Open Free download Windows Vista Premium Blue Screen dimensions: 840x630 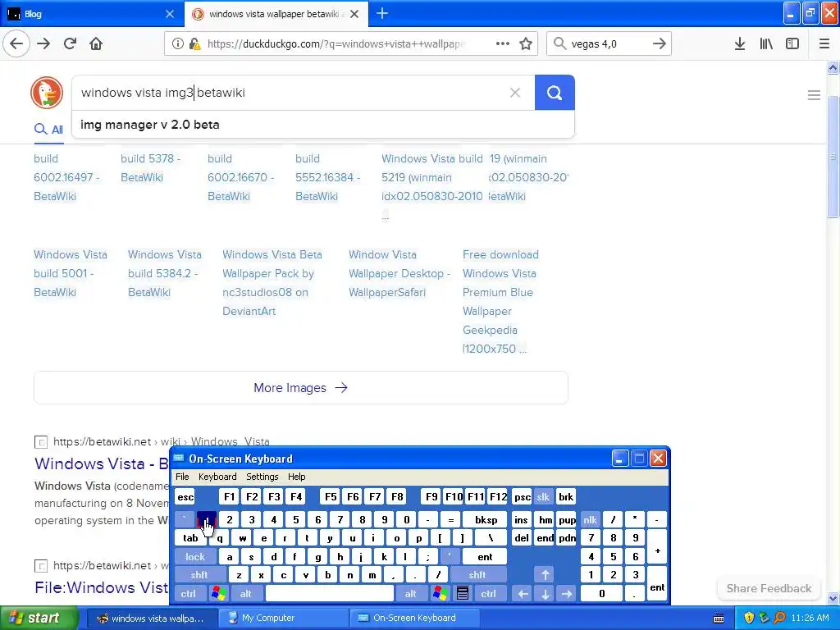(x=500, y=302)
